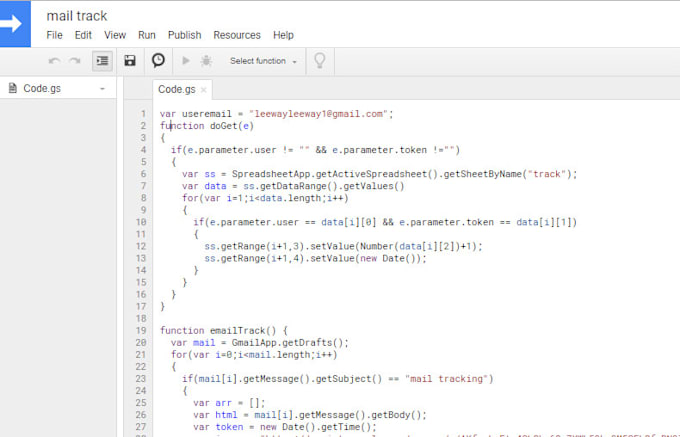Screen dimensions: 680x437
Task: Toggle the indent formatting button
Action: [102, 61]
